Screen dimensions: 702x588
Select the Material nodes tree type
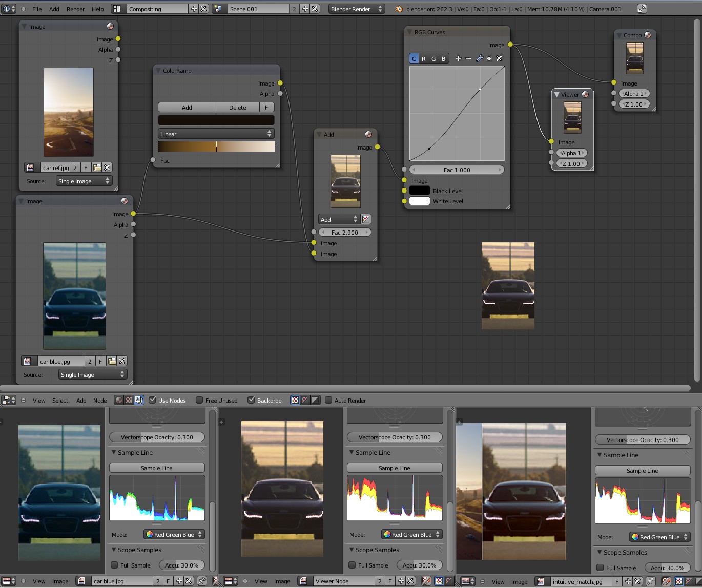coord(119,400)
